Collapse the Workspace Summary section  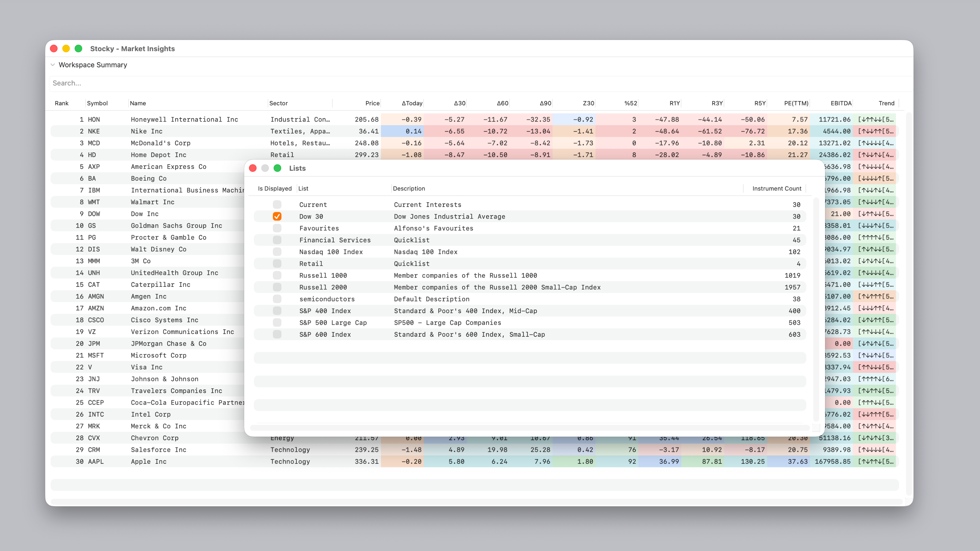(x=52, y=65)
